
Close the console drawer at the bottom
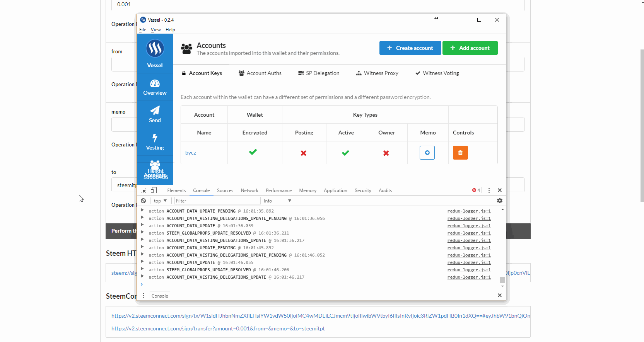click(500, 295)
